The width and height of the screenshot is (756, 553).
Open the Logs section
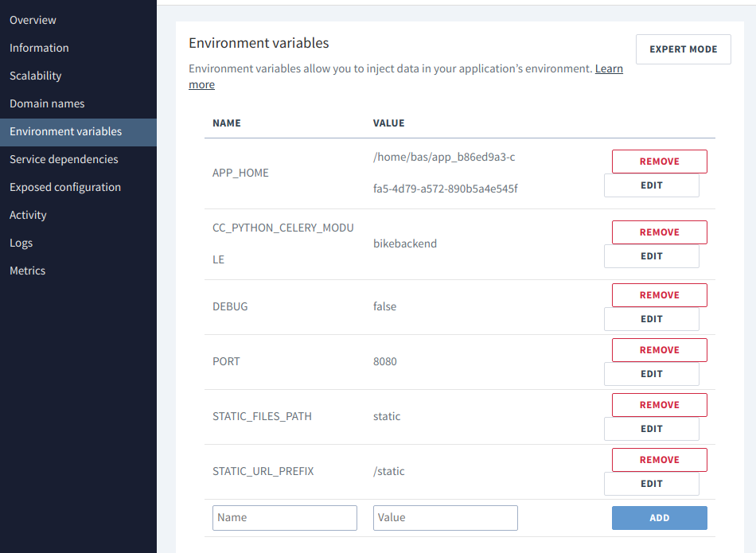pos(21,243)
